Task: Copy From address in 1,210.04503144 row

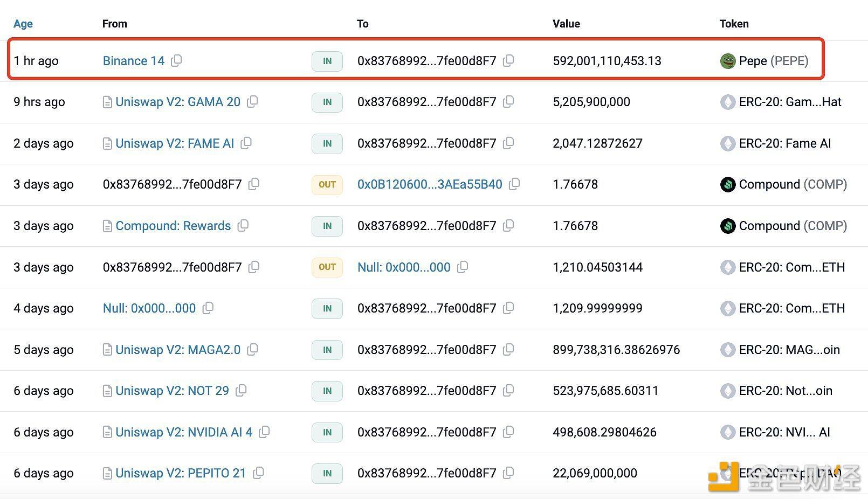Action: click(254, 267)
